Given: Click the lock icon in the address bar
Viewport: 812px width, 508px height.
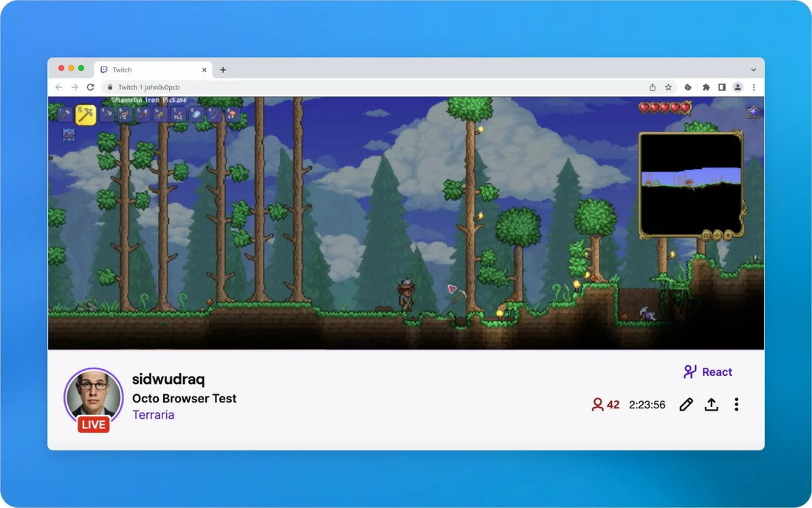Looking at the screenshot, I should tap(110, 87).
